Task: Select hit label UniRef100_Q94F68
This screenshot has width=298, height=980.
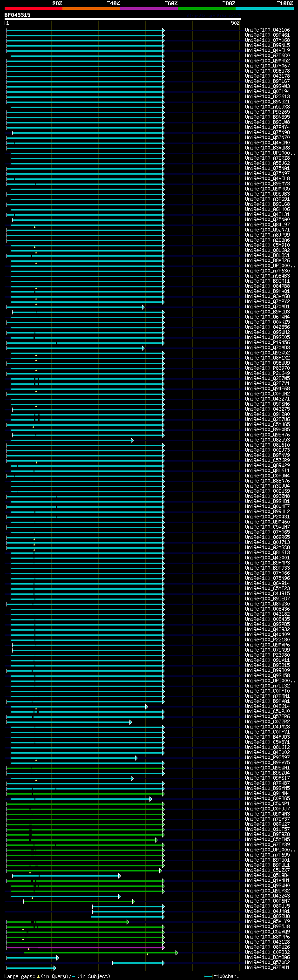Action: pos(267,389)
